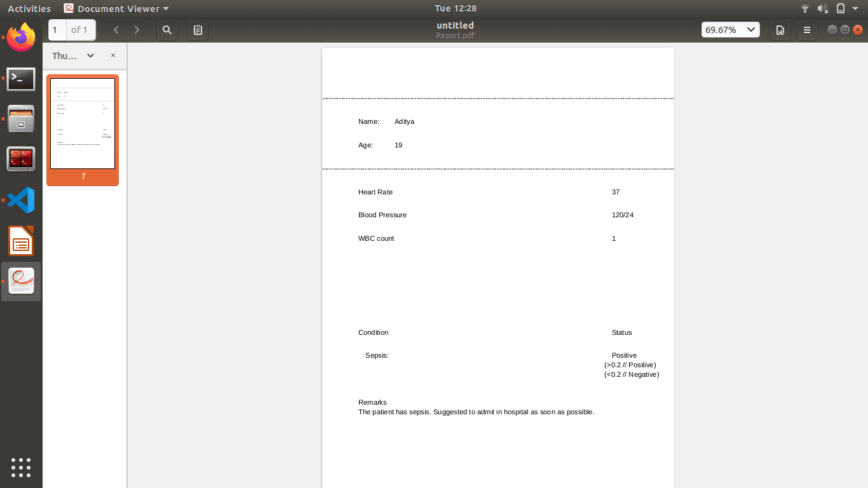868x488 pixels.
Task: Click the 'untitled' window title
Action: (455, 25)
